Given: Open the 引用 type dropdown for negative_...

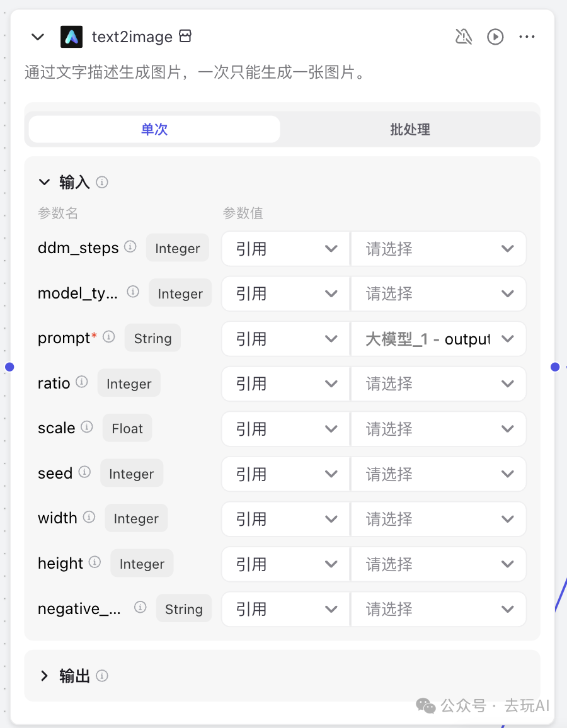Looking at the screenshot, I should point(285,609).
